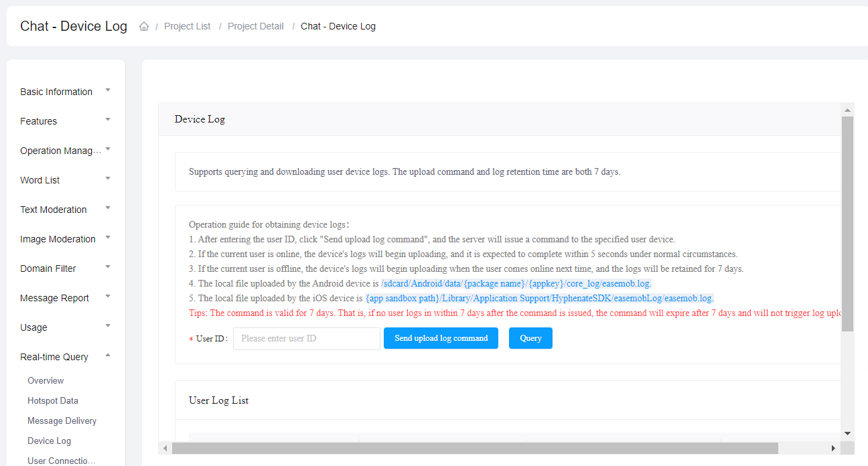868x466 pixels.
Task: Click the red Tips warning text
Action: point(514,313)
